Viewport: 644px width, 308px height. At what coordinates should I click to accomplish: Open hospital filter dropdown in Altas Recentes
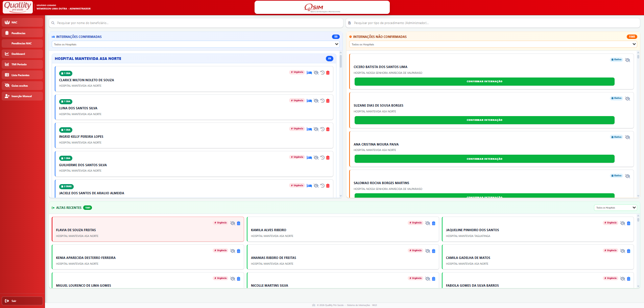[x=615, y=207]
